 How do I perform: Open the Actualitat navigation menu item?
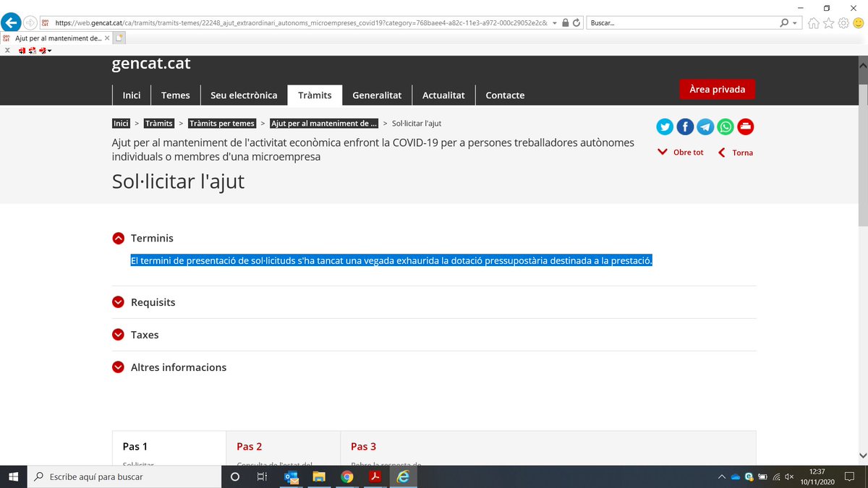tap(443, 95)
